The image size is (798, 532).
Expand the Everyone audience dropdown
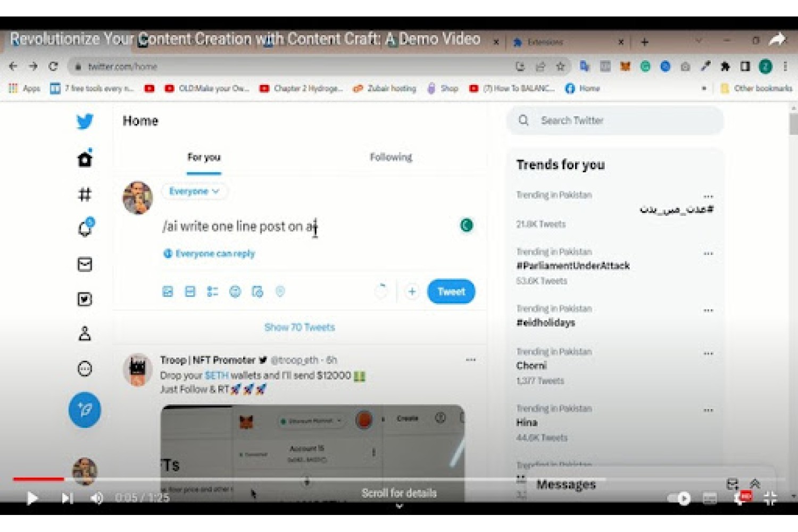click(x=194, y=192)
